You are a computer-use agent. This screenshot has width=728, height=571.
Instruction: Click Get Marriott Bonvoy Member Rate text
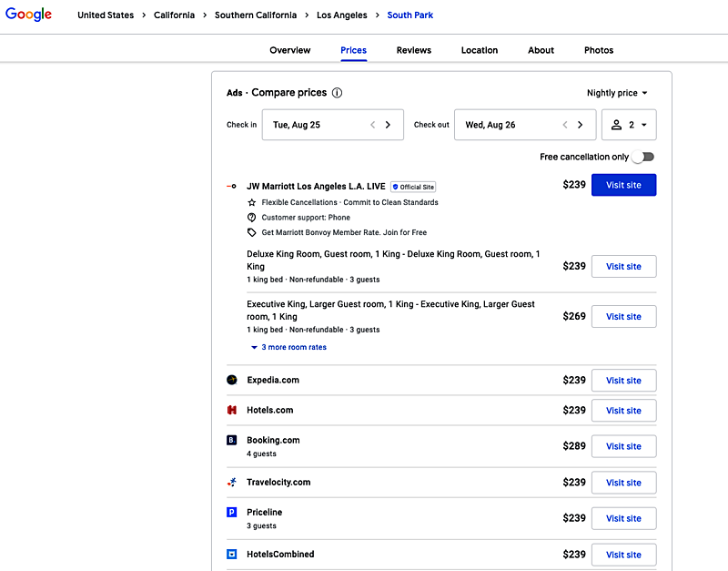344,232
